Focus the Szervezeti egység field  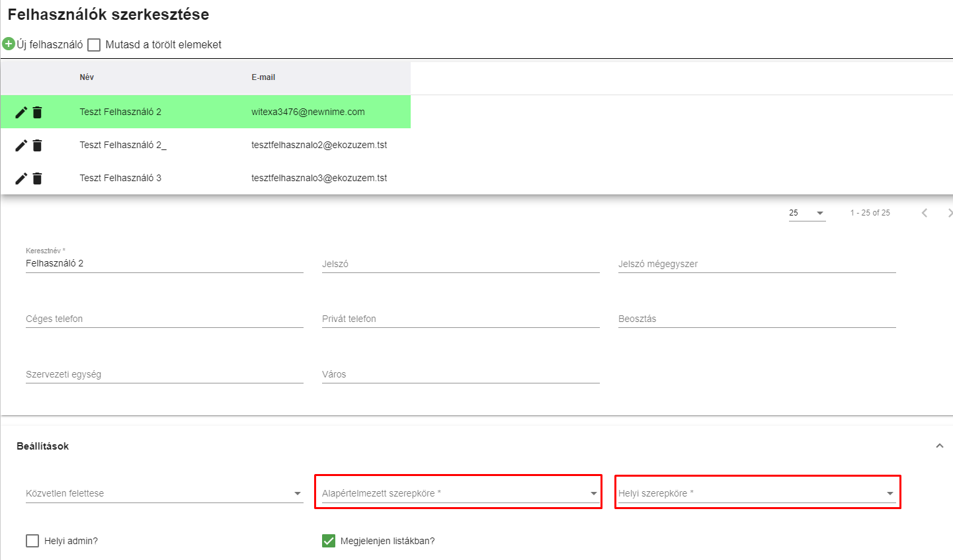pos(165,374)
